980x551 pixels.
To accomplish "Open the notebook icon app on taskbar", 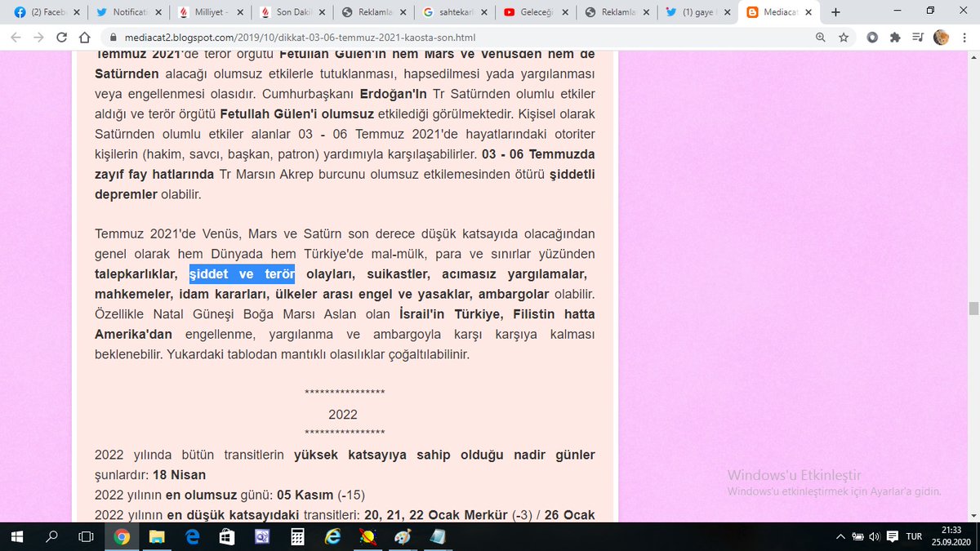I will click(438, 536).
